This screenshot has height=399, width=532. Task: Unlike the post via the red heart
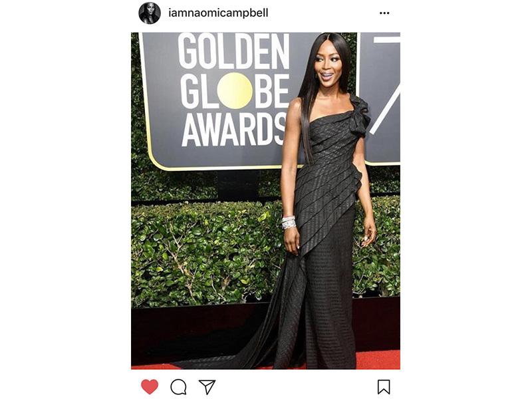(x=150, y=386)
